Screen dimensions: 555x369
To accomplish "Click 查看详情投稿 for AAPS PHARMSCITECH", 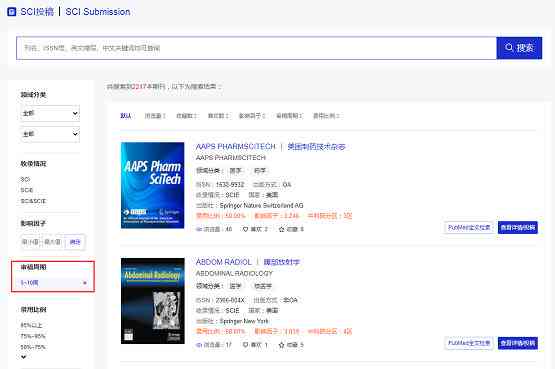I will pyautogui.click(x=518, y=227).
